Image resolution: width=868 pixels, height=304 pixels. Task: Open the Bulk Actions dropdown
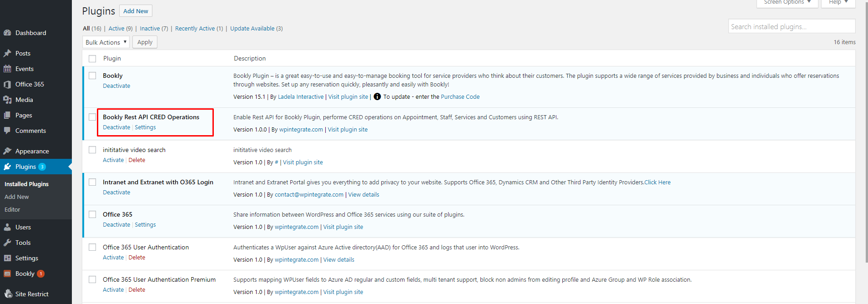[x=106, y=42]
